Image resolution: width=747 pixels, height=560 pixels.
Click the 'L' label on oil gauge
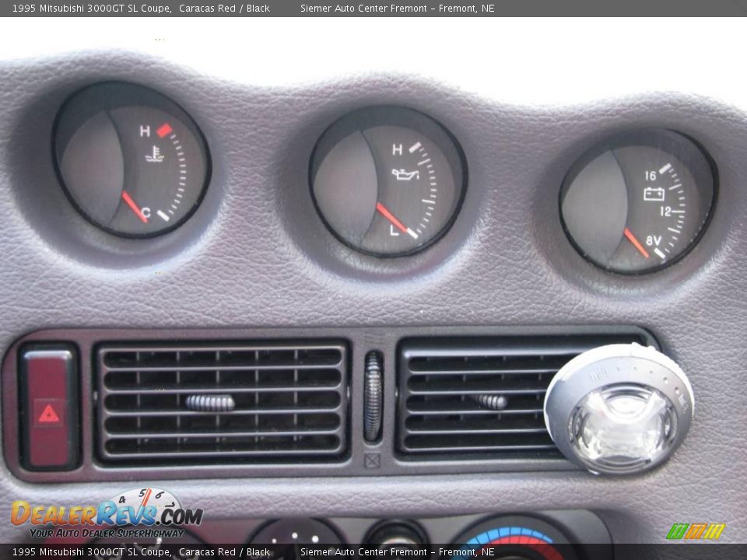point(394,231)
